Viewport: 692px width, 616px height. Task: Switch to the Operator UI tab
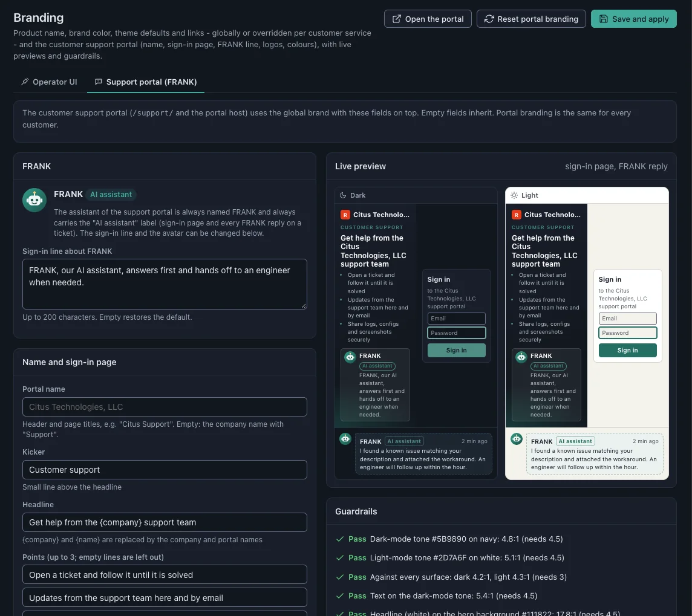coord(50,82)
